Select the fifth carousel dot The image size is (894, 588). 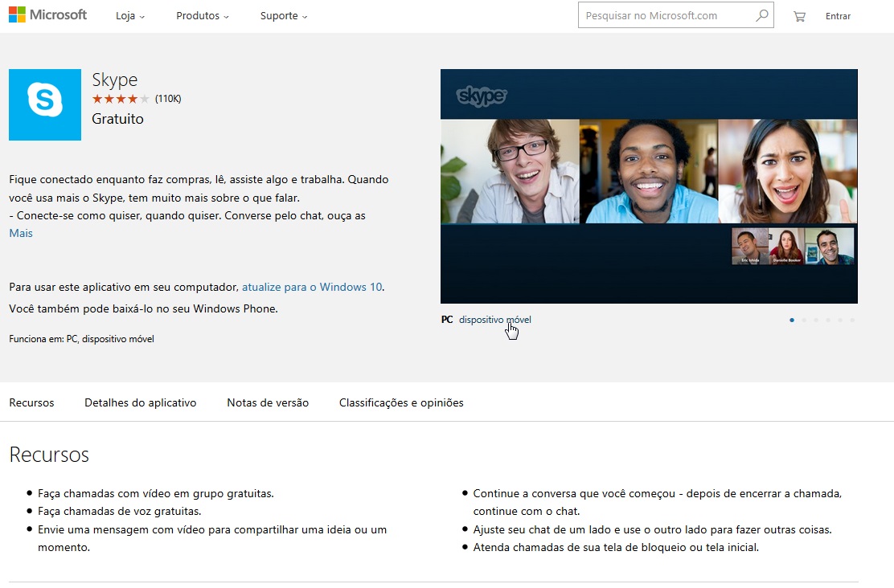pyautogui.click(x=840, y=321)
